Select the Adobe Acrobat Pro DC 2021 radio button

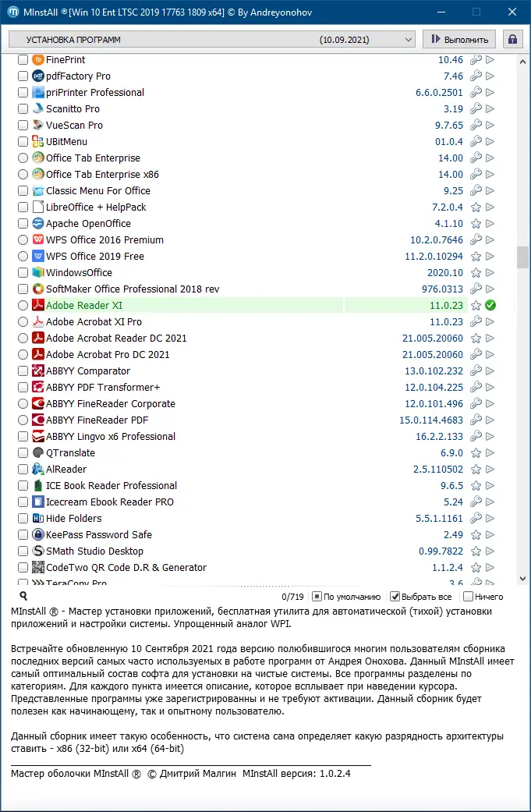tap(23, 355)
